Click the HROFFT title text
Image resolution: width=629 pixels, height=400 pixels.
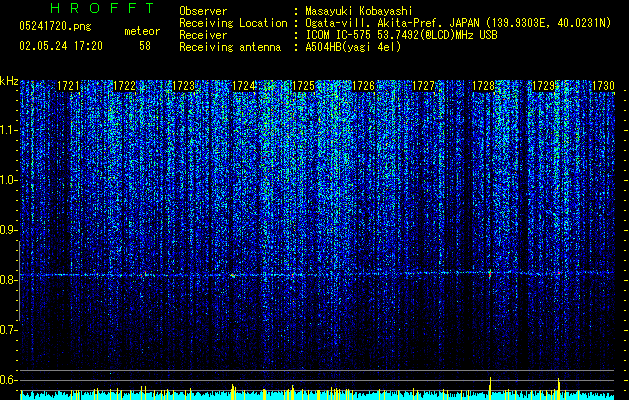pyautogui.click(x=102, y=8)
